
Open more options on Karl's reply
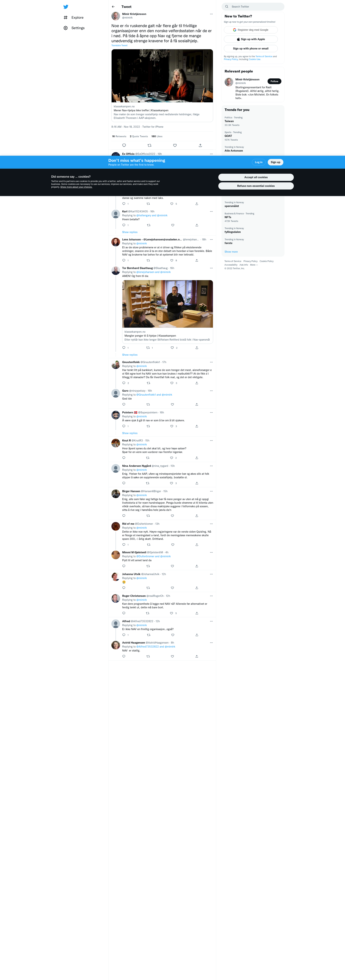point(211,211)
